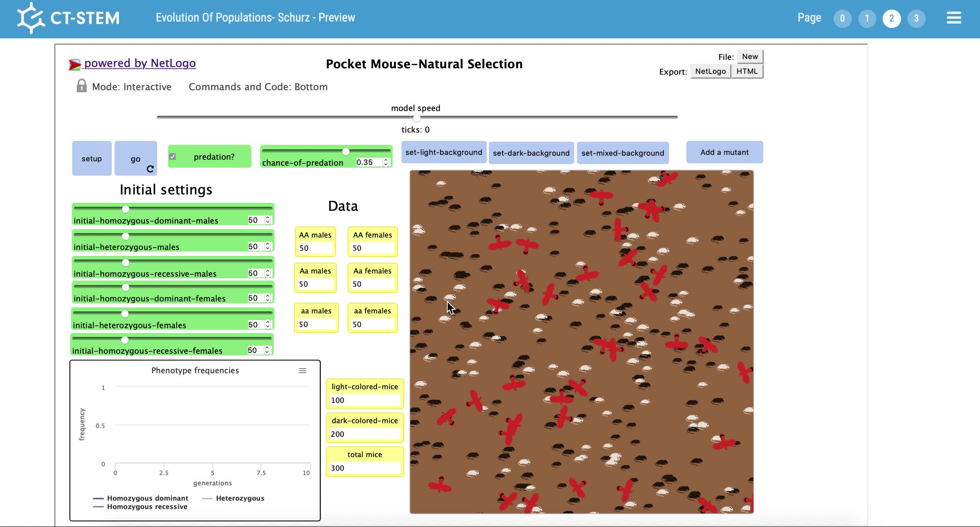Click the total mice monitor
This screenshot has width=980, height=527.
[x=365, y=461]
